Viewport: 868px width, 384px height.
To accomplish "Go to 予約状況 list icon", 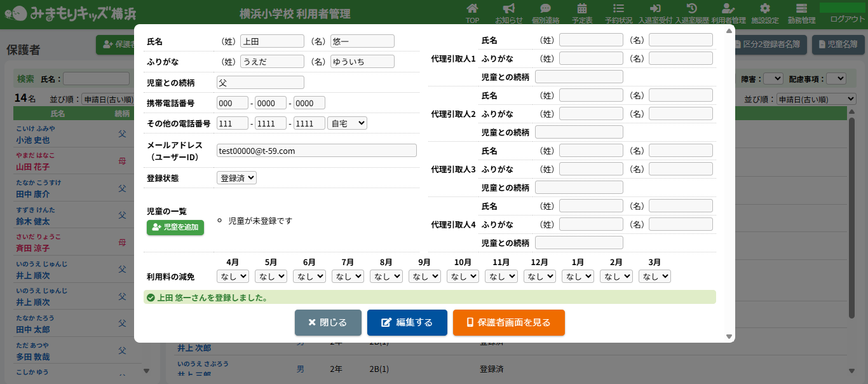I will (x=618, y=9).
